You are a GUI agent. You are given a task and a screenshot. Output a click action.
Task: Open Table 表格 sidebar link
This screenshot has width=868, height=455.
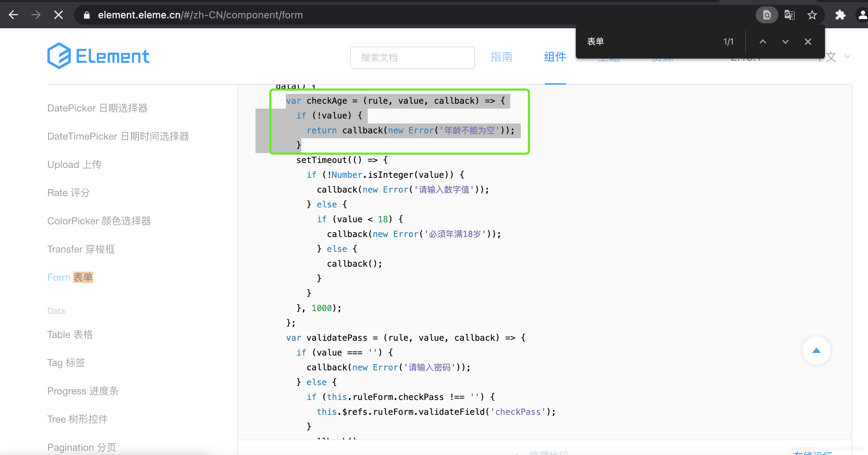click(70, 334)
